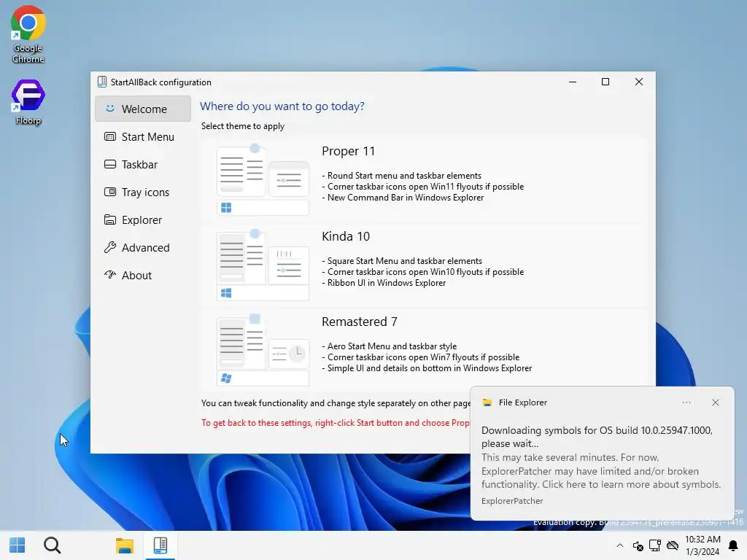Click the About sidebar icon
The width and height of the screenshot is (747, 560).
(x=110, y=274)
